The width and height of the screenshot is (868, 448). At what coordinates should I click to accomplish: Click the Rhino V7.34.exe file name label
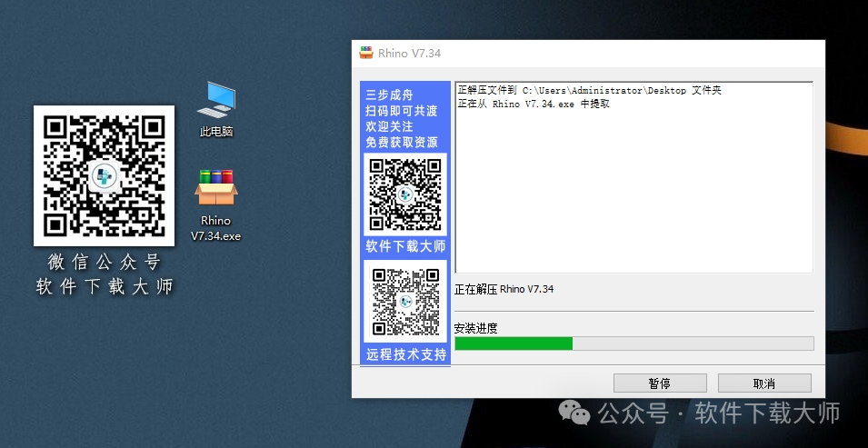(216, 228)
